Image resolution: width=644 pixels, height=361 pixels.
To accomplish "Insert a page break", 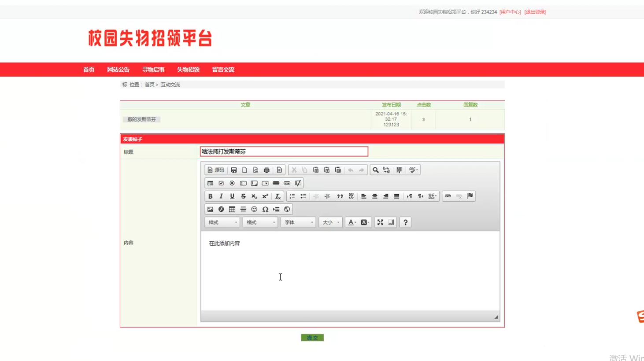I will [x=276, y=210].
